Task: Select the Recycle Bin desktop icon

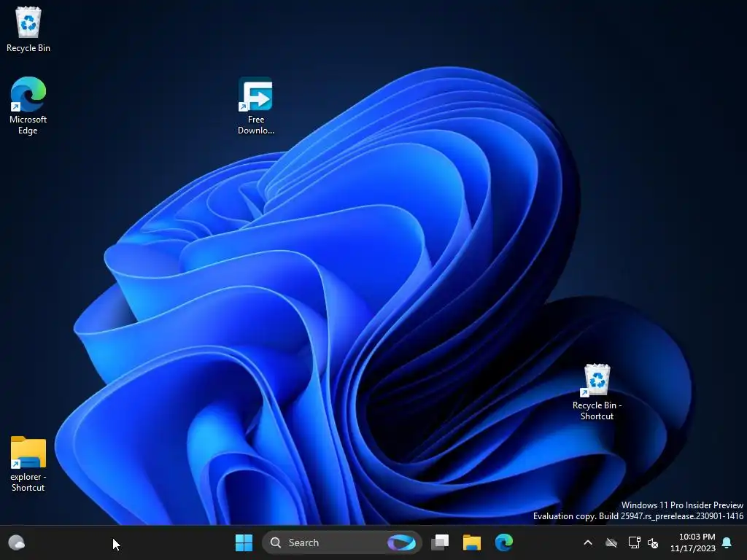Action: (28, 29)
